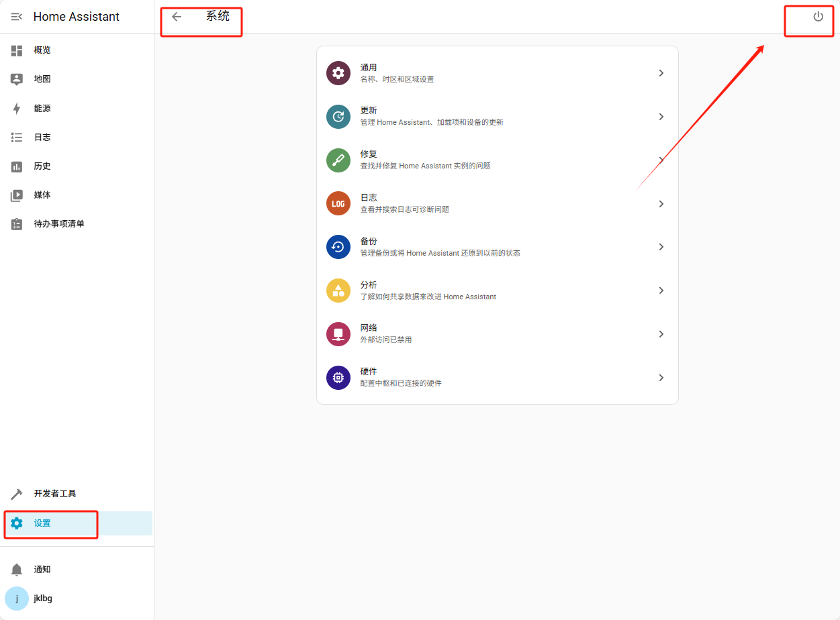Click the Notifications (通知) bell icon
840x620 pixels.
coord(17,570)
